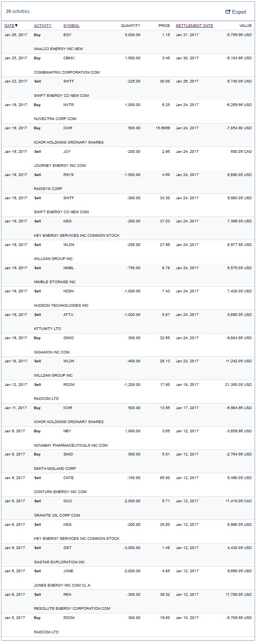Click the Export icon
Image resolution: width=258 pixels, height=644 pixels.
228,12
